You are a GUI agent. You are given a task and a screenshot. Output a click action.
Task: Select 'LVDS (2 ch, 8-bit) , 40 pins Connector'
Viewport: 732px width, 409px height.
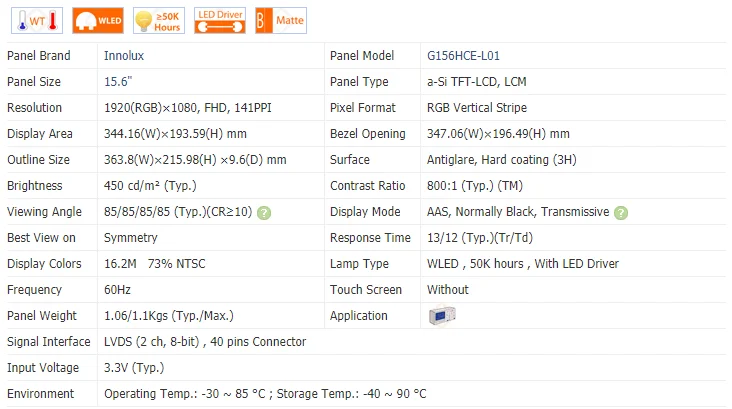[x=205, y=342]
